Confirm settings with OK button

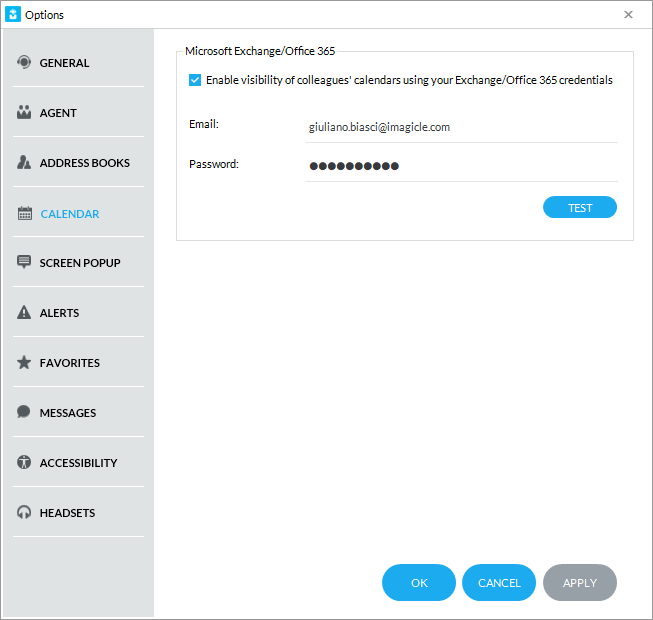click(x=419, y=583)
